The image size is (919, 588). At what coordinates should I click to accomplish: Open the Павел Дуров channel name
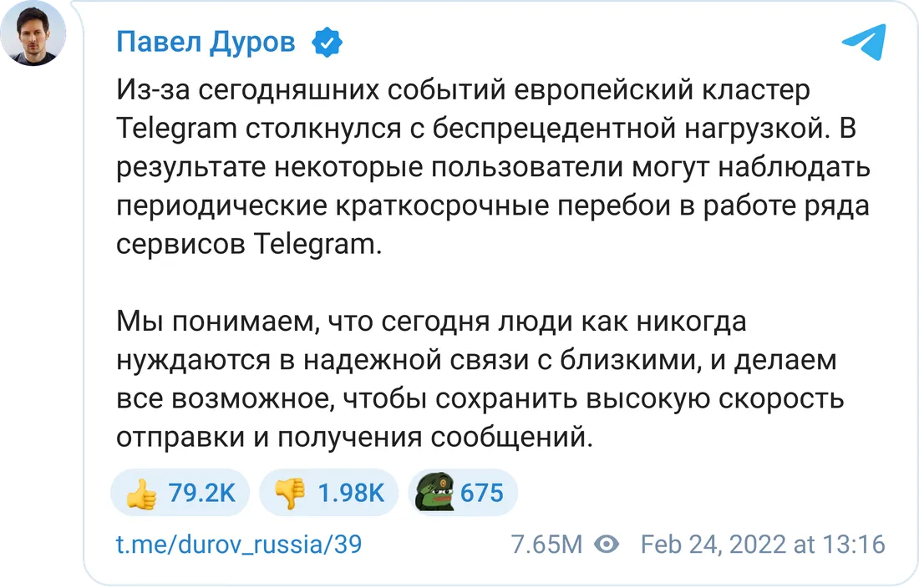click(x=206, y=42)
